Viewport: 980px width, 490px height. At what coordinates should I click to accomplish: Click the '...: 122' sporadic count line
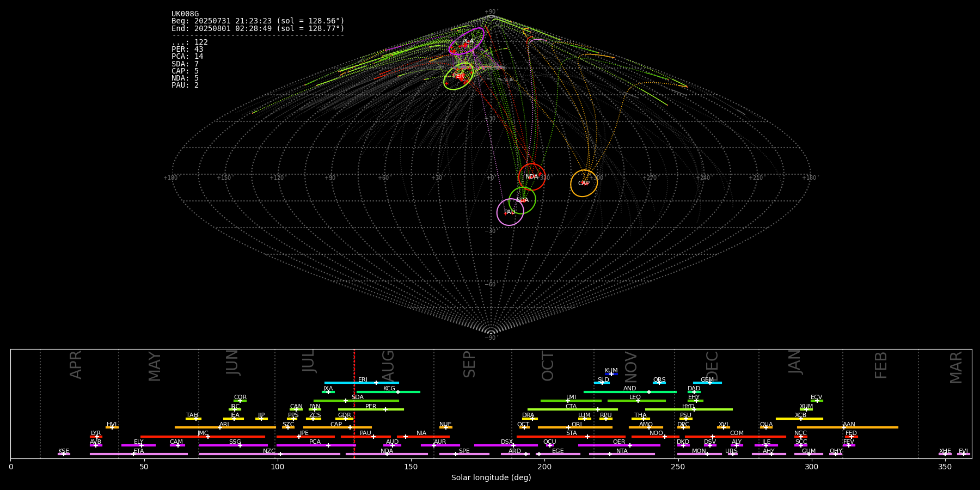(189, 42)
